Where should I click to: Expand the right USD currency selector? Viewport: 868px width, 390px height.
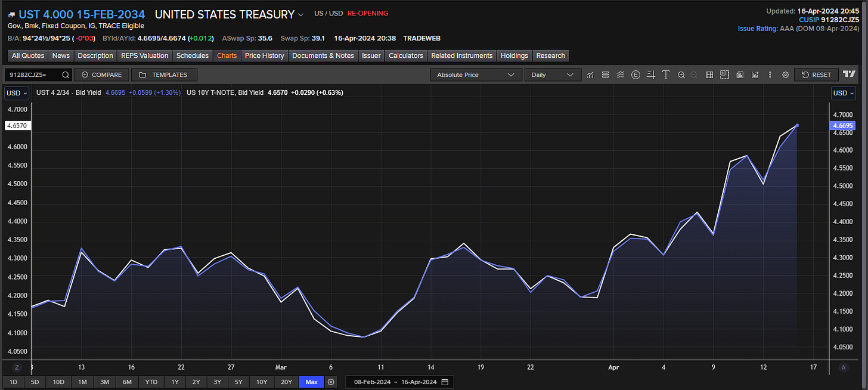pyautogui.click(x=843, y=93)
